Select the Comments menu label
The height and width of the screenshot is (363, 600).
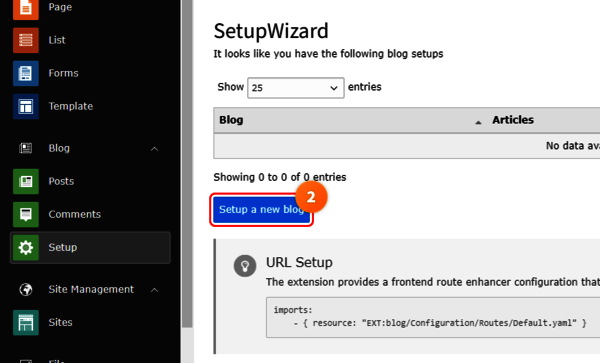(75, 214)
